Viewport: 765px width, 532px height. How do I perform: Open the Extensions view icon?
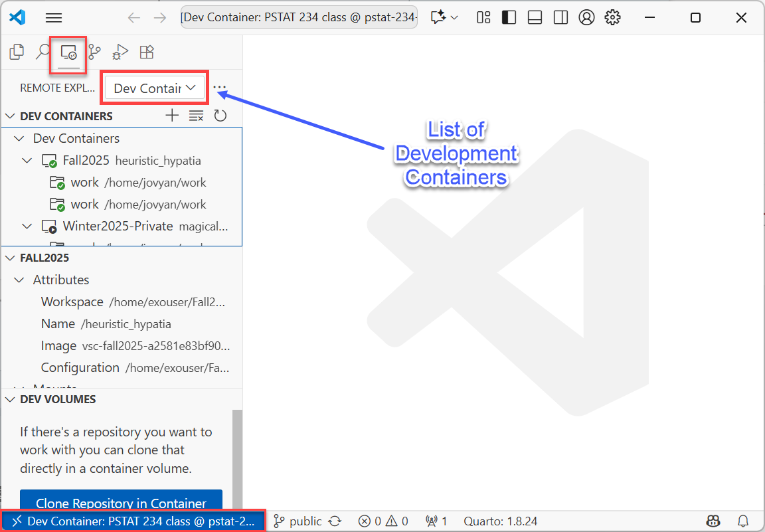tap(147, 52)
